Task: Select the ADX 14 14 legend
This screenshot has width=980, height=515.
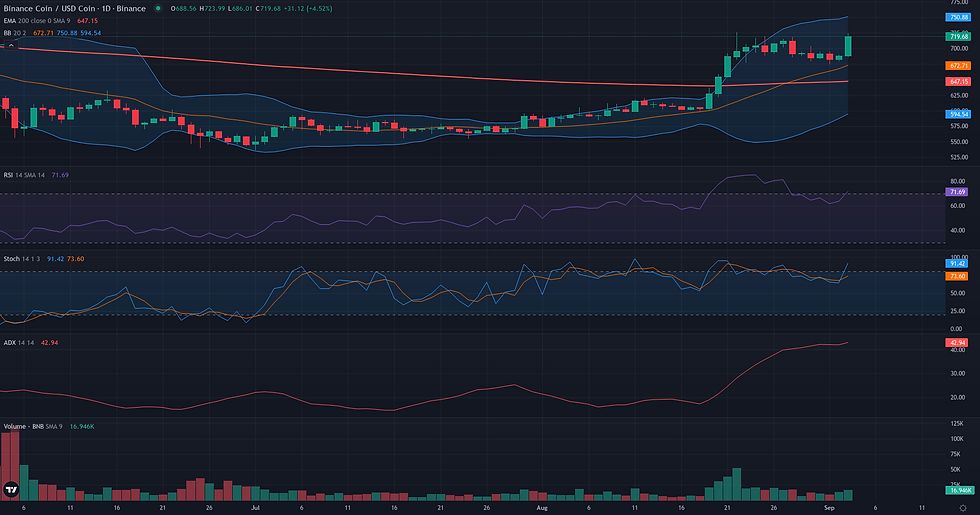Action: pyautogui.click(x=19, y=342)
